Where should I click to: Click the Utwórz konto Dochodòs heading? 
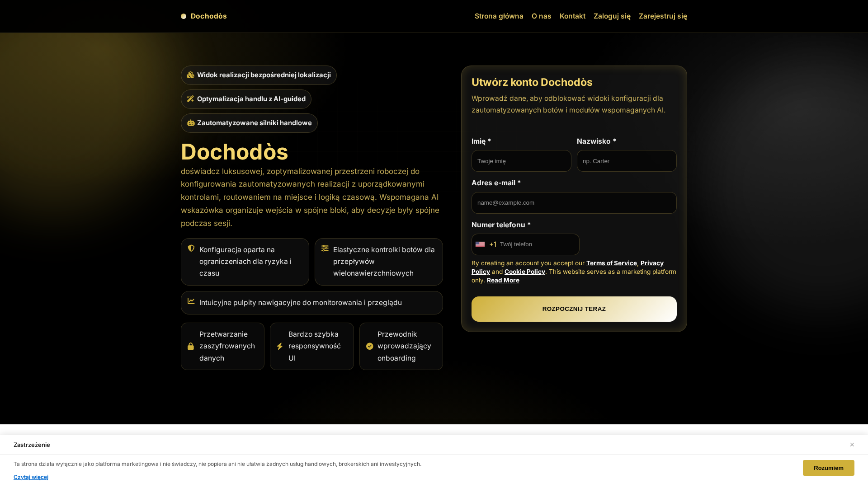532,82
